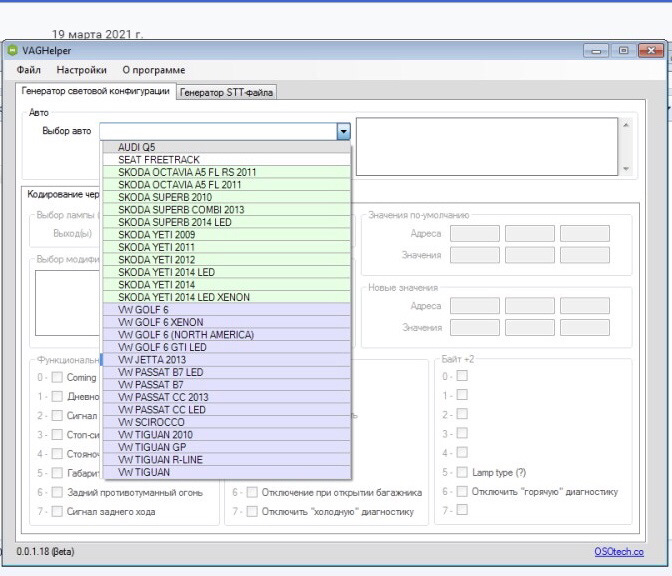
Task: Select VW TIGUAN R-LINE
Action: click(x=227, y=459)
